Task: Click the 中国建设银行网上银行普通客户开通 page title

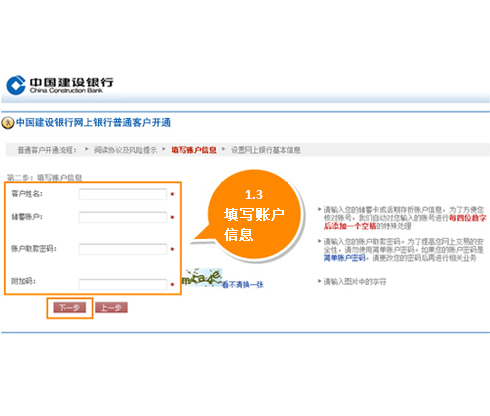Action: (93, 123)
